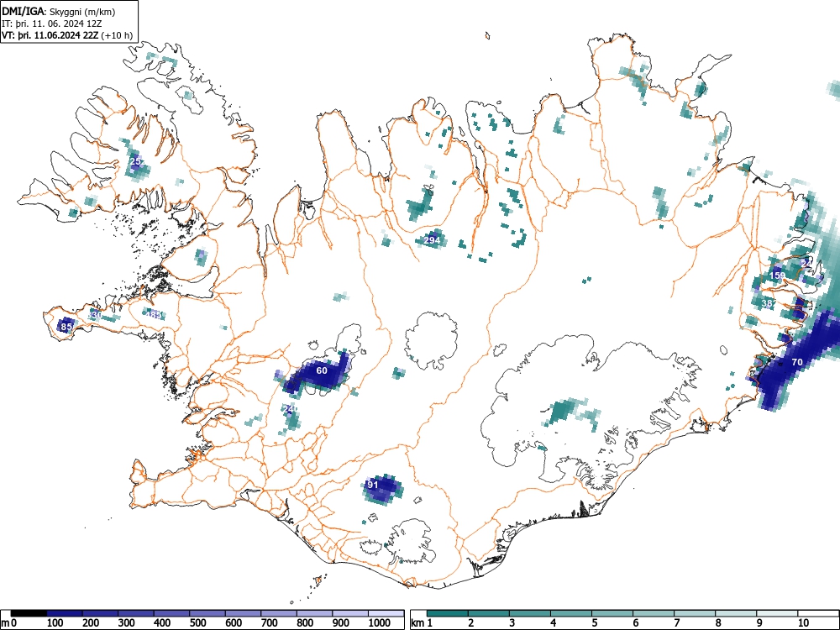Select the '1000' tick label in the m legend

tap(380, 623)
